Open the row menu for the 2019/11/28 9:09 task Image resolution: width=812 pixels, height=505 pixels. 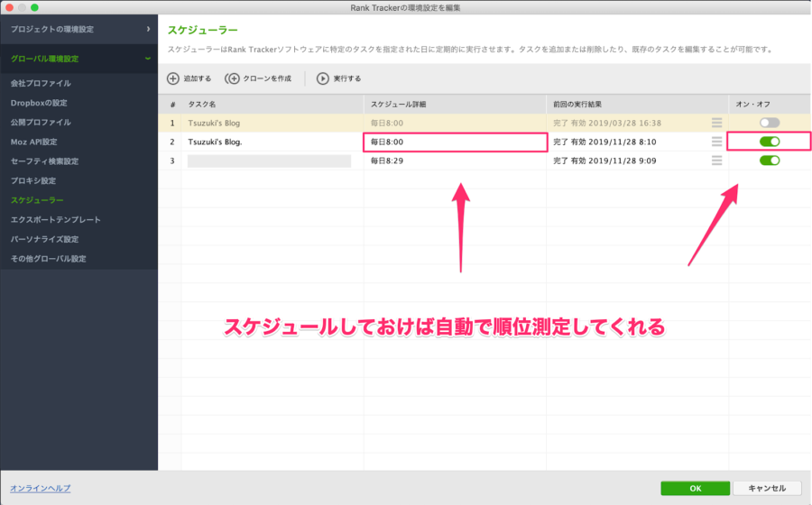click(x=716, y=161)
